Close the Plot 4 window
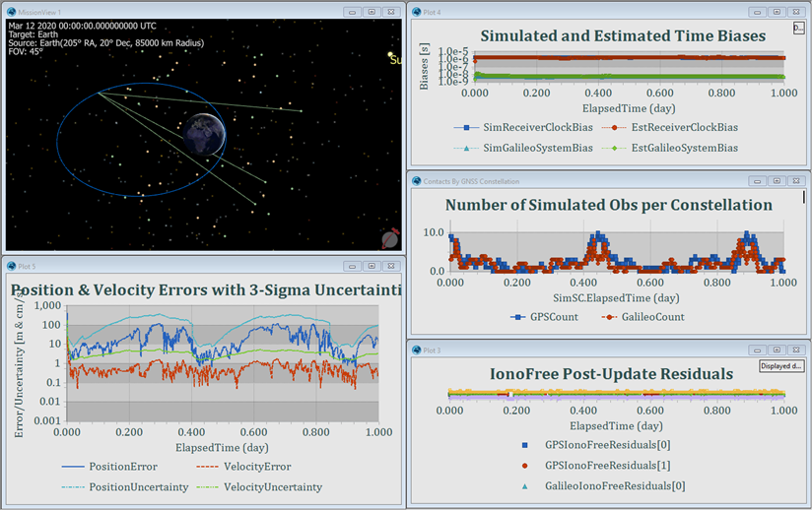The width and height of the screenshot is (812, 510). click(796, 12)
